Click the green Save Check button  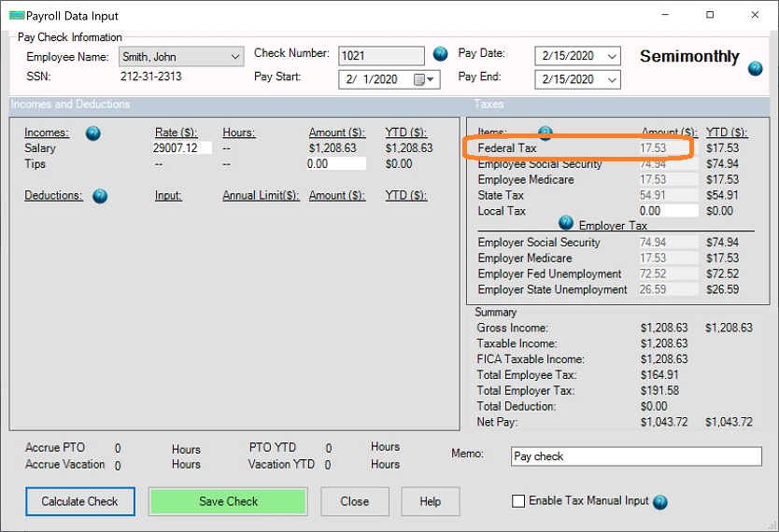[x=228, y=501]
